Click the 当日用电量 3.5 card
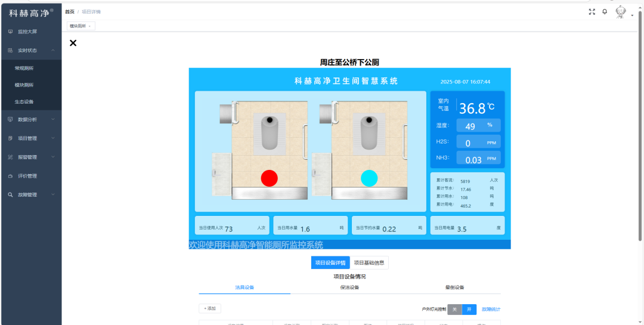The height and width of the screenshot is (325, 644). point(467,225)
